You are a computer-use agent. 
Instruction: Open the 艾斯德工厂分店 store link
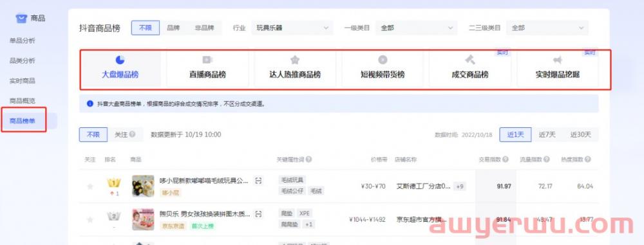[x=423, y=186]
